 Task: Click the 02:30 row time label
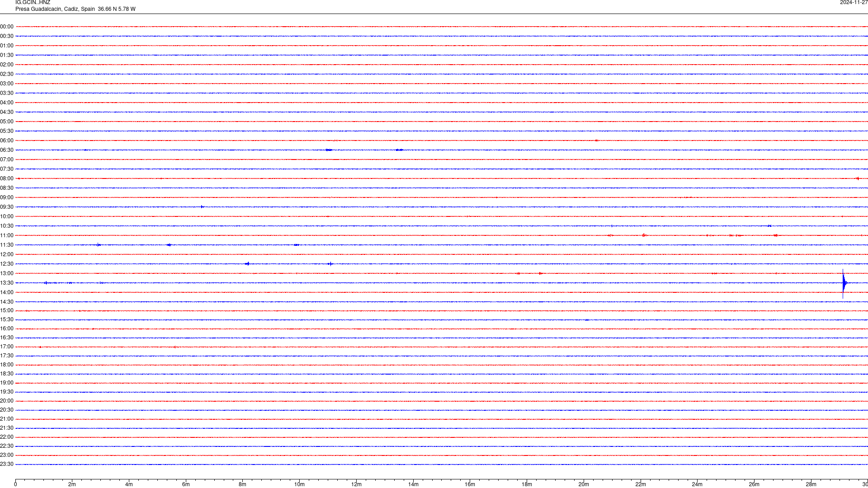point(7,74)
